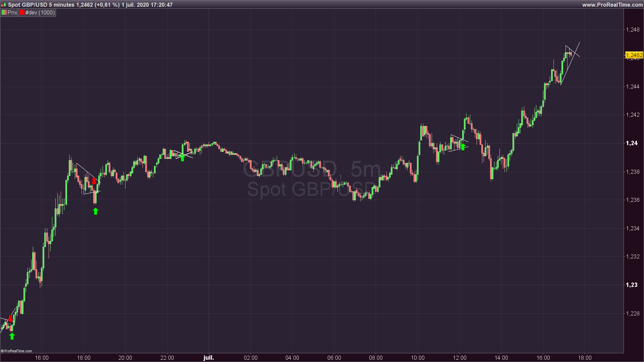Click the juil. date marker on time axis

click(x=209, y=358)
